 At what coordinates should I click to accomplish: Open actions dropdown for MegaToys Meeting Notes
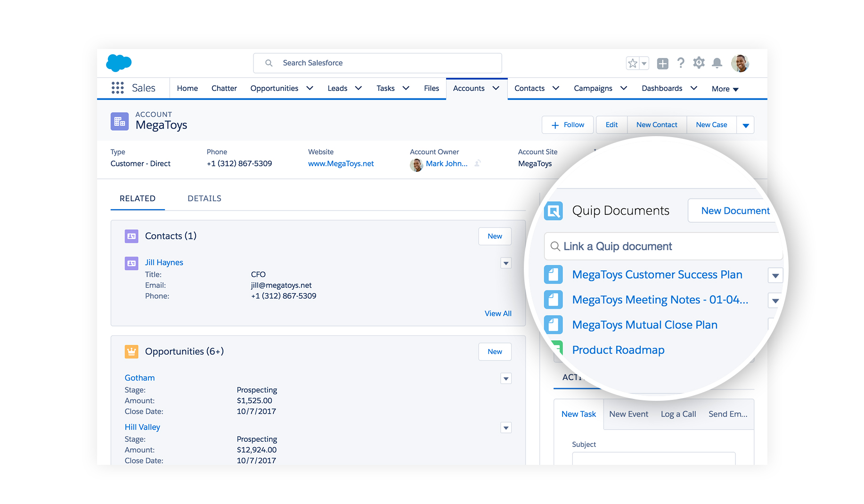tap(775, 301)
